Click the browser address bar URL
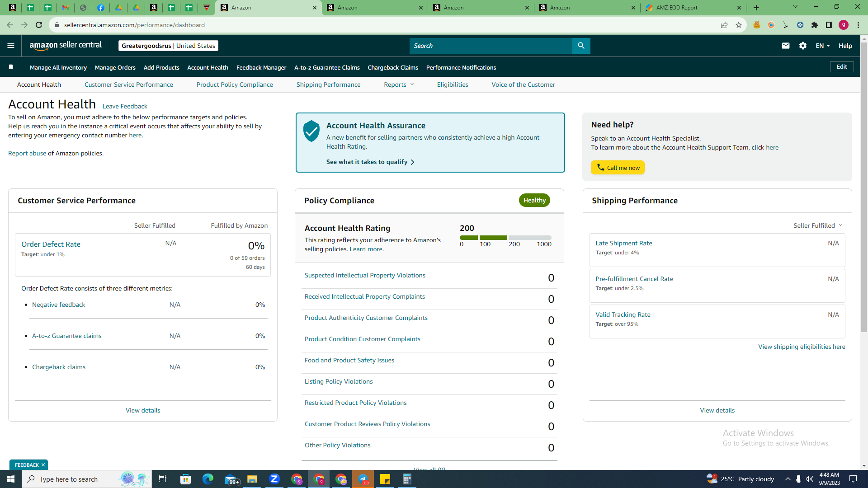The height and width of the screenshot is (488, 868). tap(134, 25)
